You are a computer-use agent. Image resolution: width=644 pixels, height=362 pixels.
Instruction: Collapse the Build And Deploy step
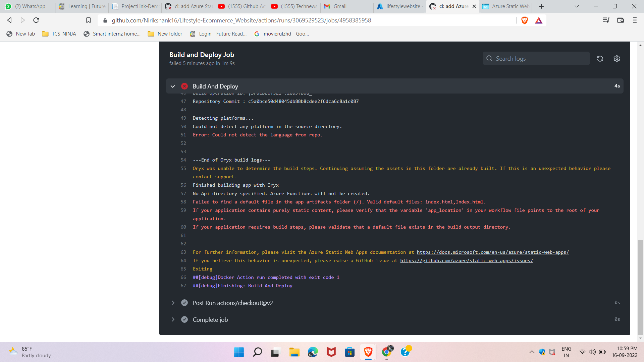pos(173,86)
